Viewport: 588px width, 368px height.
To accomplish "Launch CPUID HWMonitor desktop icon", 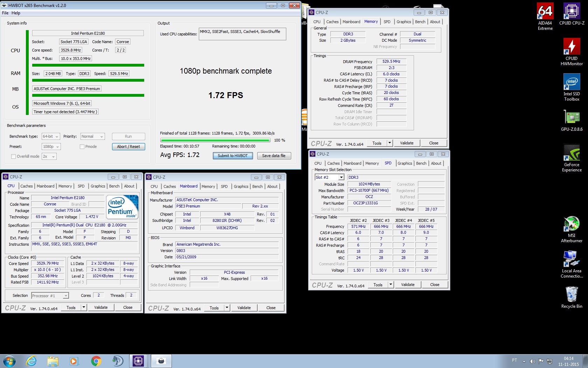I will tap(572, 52).
